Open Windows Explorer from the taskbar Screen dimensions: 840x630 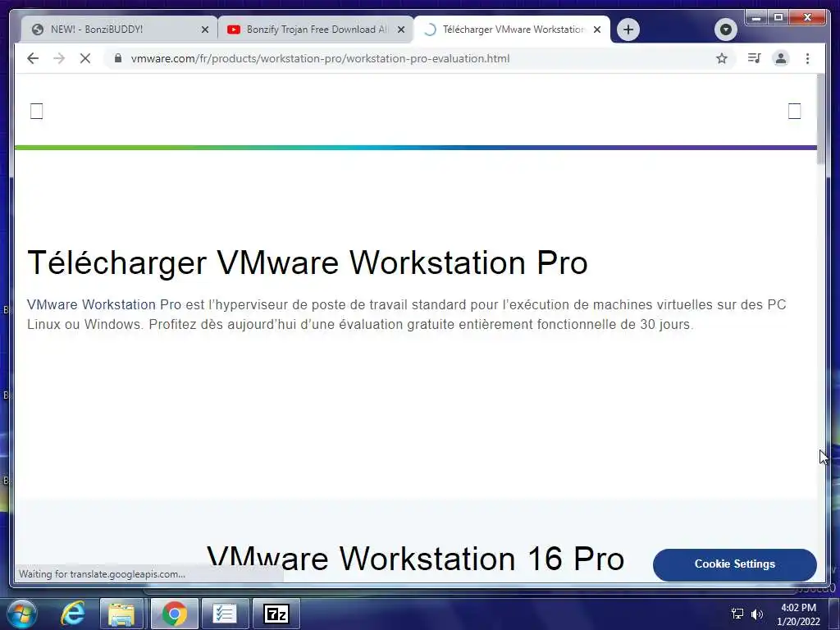(x=121, y=614)
